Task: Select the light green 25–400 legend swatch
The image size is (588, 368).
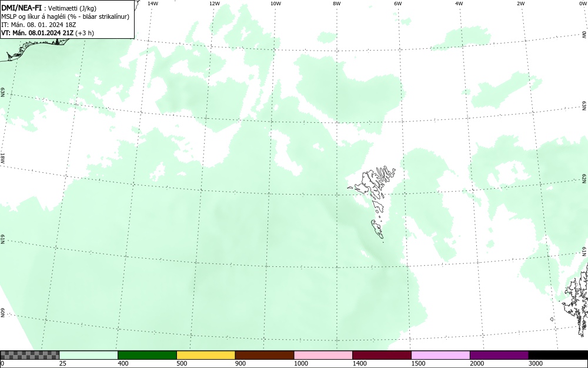Action: pos(89,355)
